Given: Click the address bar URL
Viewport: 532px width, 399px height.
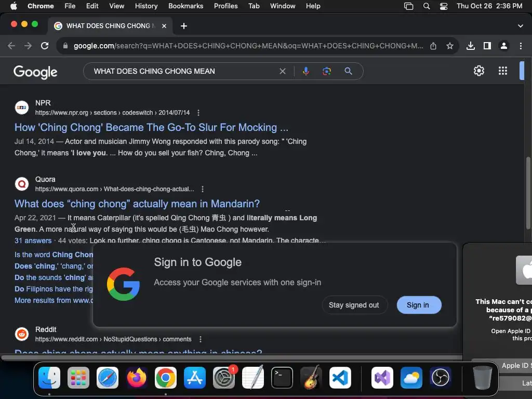Looking at the screenshot, I should (248, 46).
